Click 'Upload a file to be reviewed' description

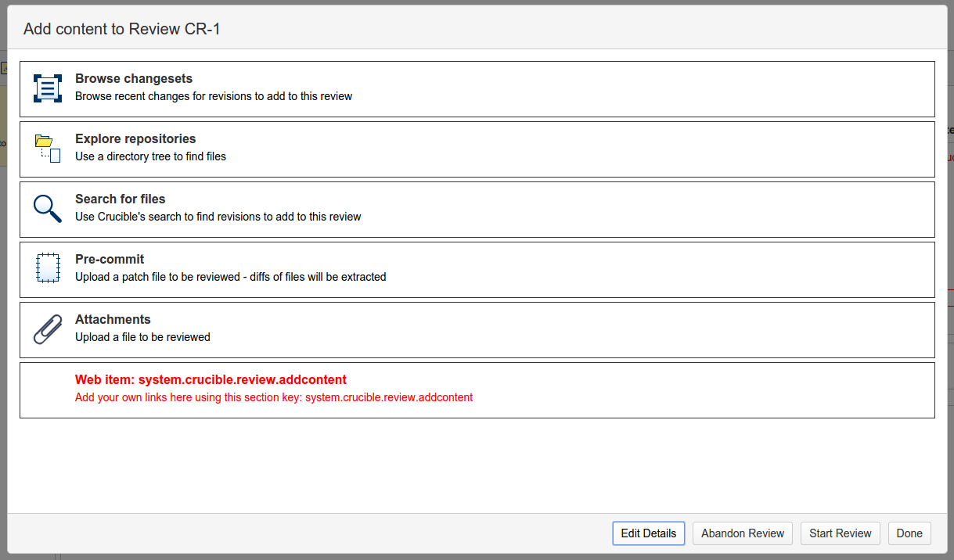tap(142, 337)
